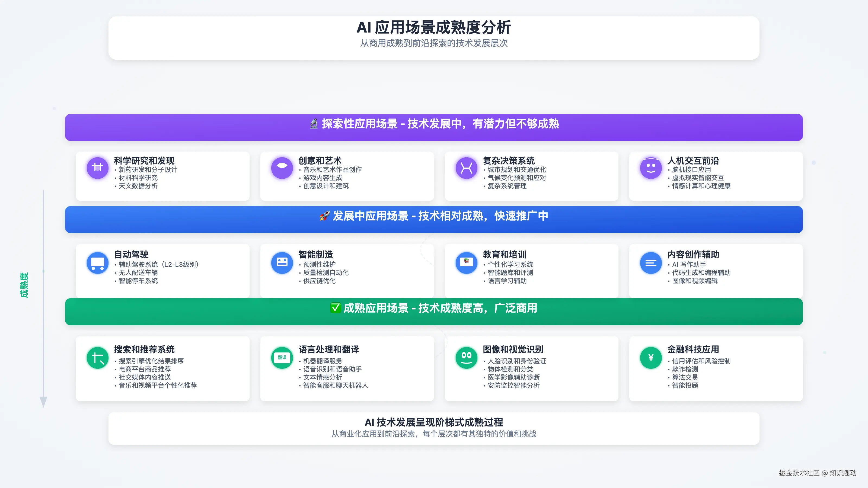Click the green face icon for 图像和视觉识别
The width and height of the screenshot is (868, 488).
466,358
